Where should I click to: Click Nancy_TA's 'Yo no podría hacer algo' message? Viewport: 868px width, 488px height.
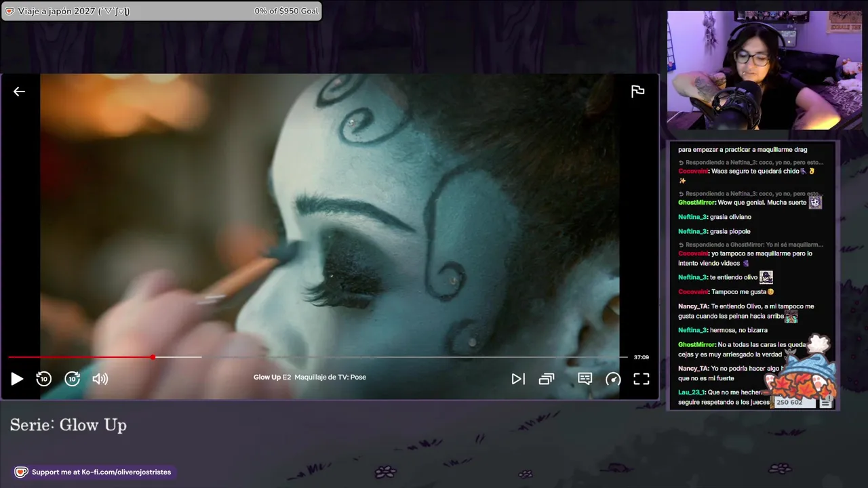(732, 373)
